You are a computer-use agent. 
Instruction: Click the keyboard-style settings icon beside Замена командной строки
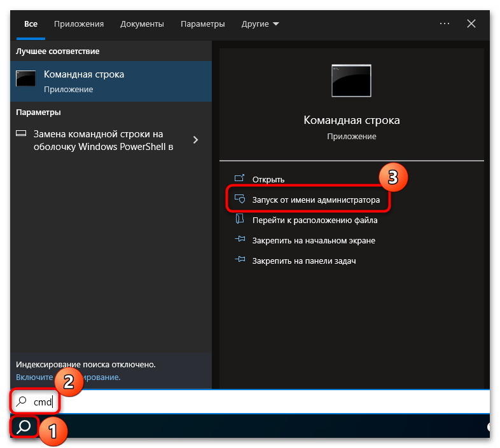(x=21, y=133)
